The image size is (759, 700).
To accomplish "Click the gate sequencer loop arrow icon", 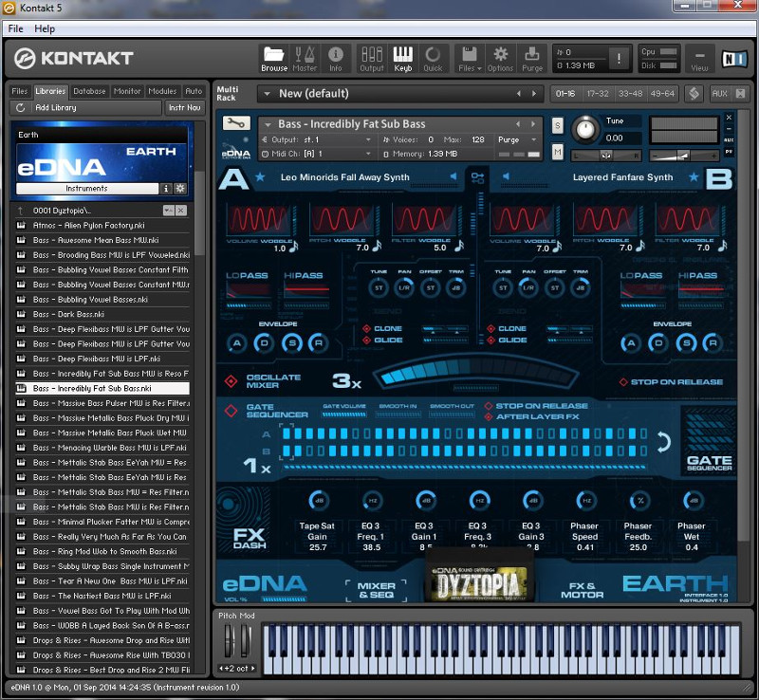I will (x=663, y=441).
